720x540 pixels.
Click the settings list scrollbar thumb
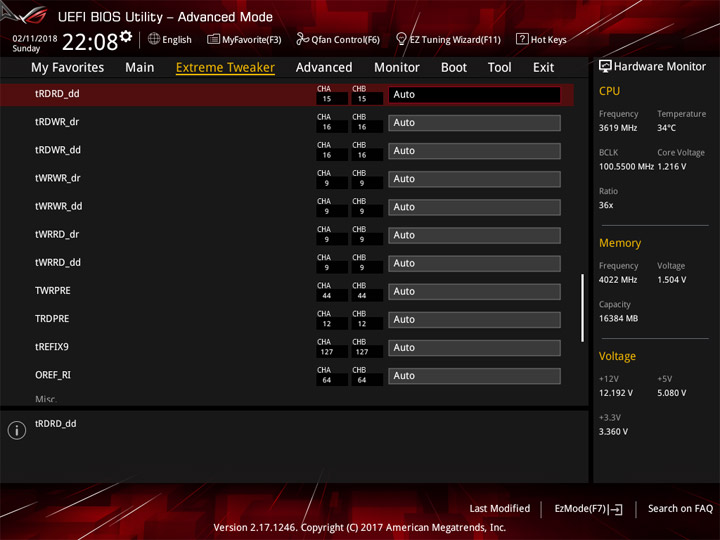(583, 308)
